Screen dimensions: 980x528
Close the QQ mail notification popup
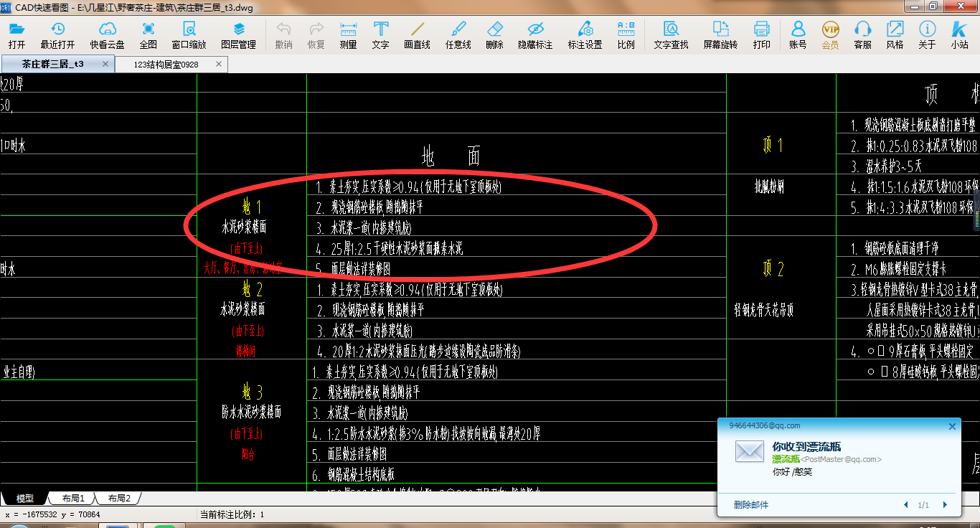coord(952,426)
